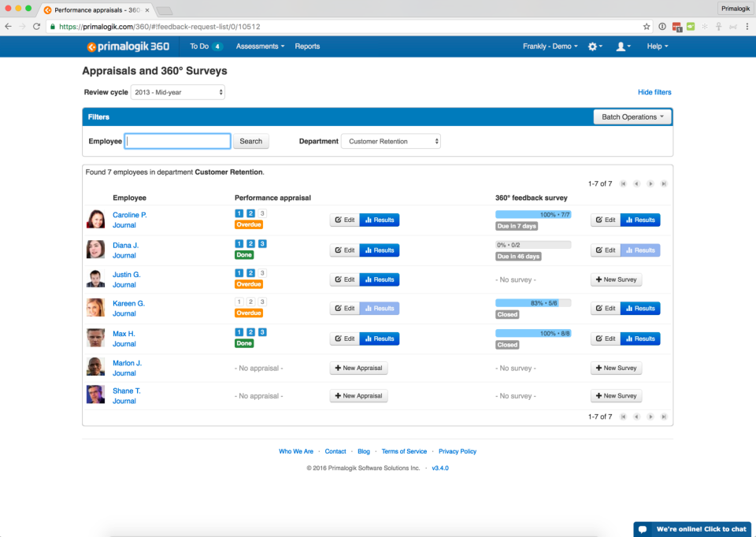Image resolution: width=756 pixels, height=537 pixels.
Task: Click New Appraisal for Marlon J.
Action: click(x=359, y=368)
